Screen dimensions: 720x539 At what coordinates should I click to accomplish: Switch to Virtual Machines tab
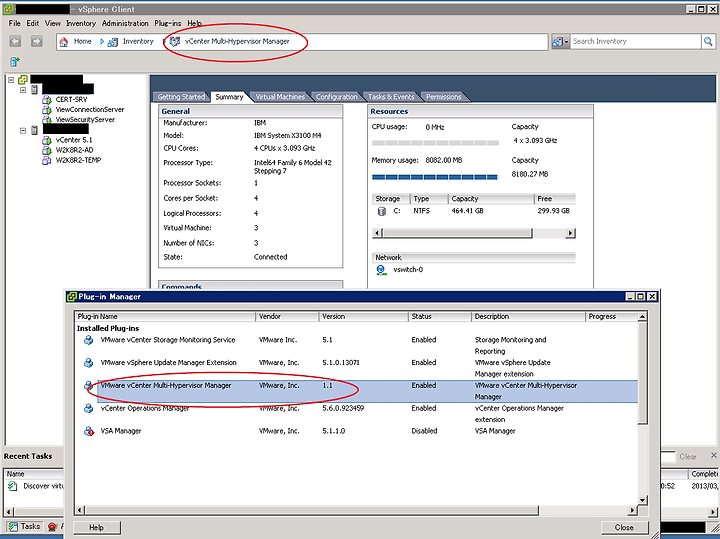[280, 96]
